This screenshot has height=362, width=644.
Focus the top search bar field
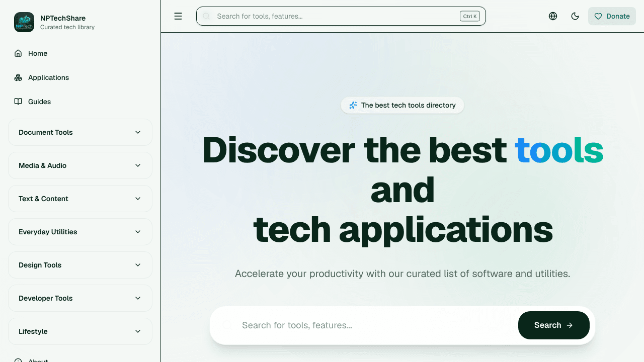coord(341,16)
